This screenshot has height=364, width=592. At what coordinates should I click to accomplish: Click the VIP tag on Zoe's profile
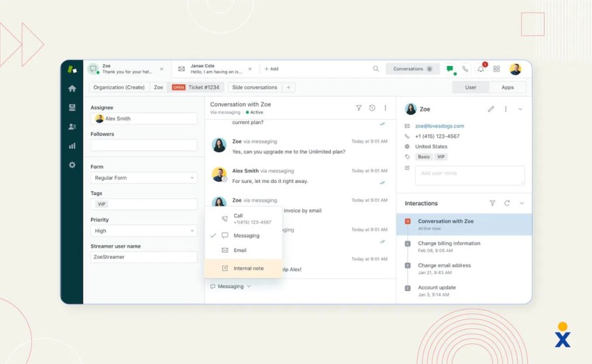(441, 157)
